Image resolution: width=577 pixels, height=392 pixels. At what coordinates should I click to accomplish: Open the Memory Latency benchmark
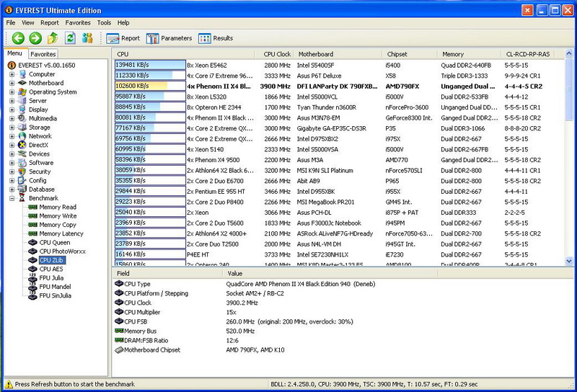click(61, 233)
